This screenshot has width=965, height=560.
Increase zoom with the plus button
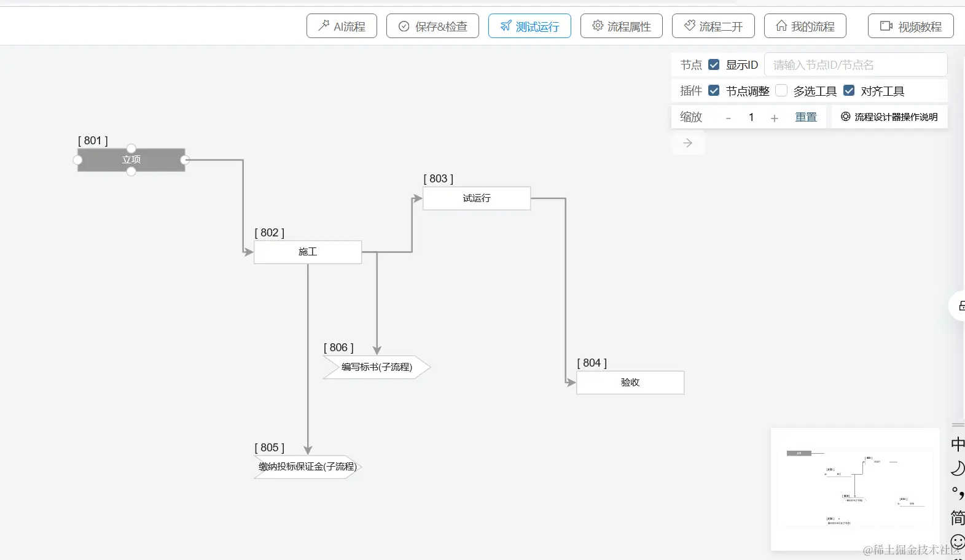pyautogui.click(x=774, y=118)
